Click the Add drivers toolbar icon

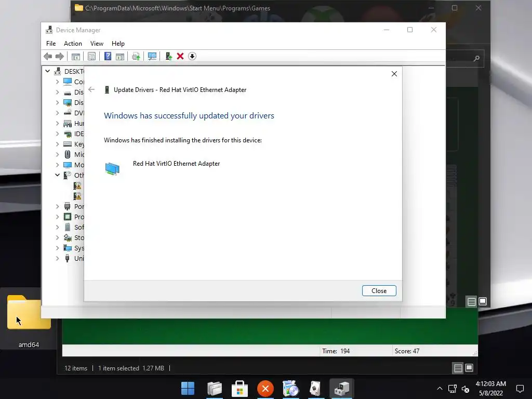point(169,56)
